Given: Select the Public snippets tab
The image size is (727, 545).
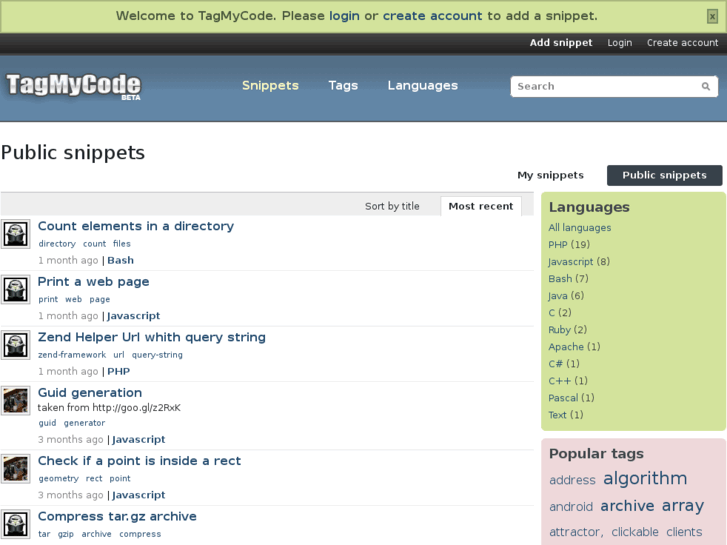Looking at the screenshot, I should pyautogui.click(x=664, y=175).
